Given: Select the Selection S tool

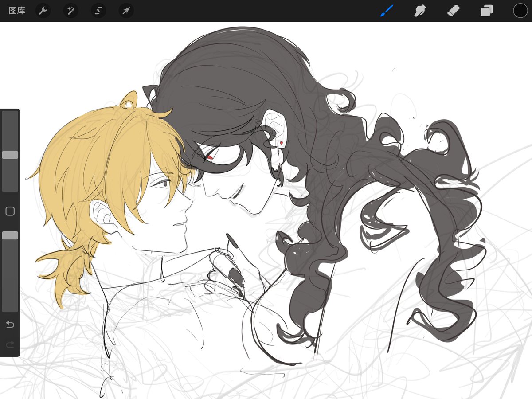Looking at the screenshot, I should [x=98, y=11].
